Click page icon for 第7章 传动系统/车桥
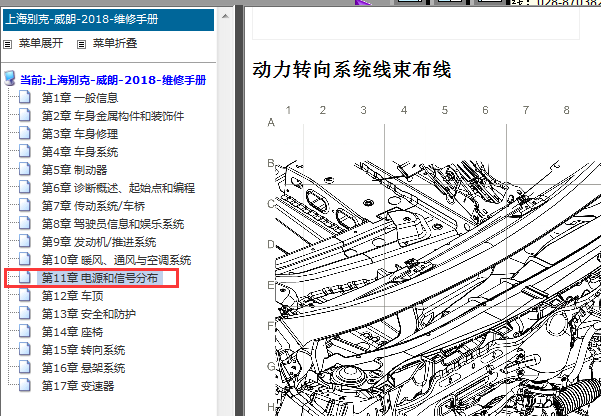Viewport: 601px width, 416px height. coord(25,206)
